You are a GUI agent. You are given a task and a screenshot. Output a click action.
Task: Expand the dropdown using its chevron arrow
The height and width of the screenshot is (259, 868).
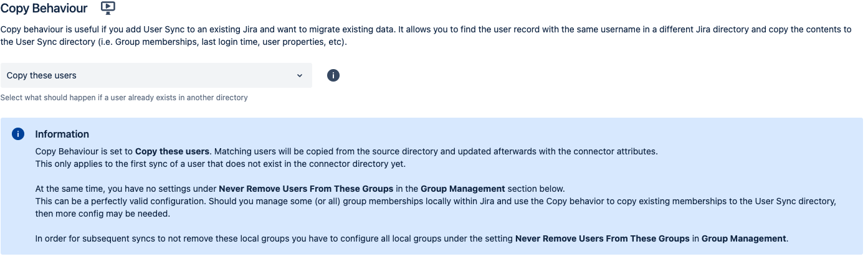pyautogui.click(x=300, y=75)
